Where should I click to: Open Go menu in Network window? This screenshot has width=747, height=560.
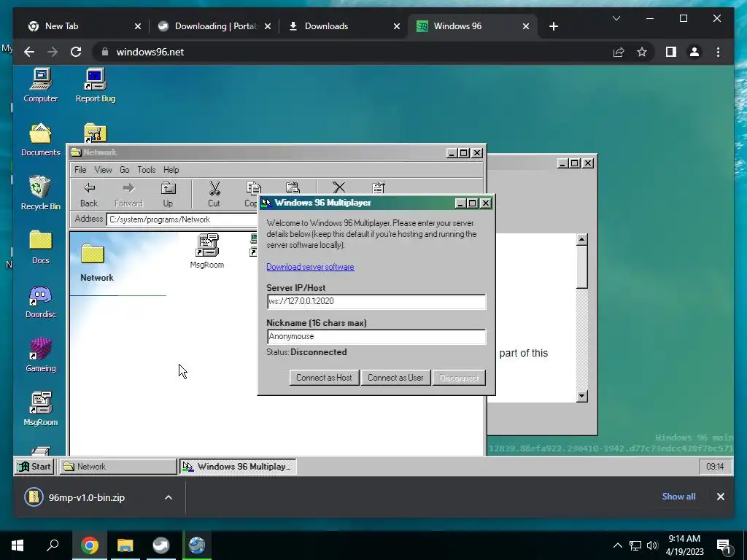tap(124, 170)
